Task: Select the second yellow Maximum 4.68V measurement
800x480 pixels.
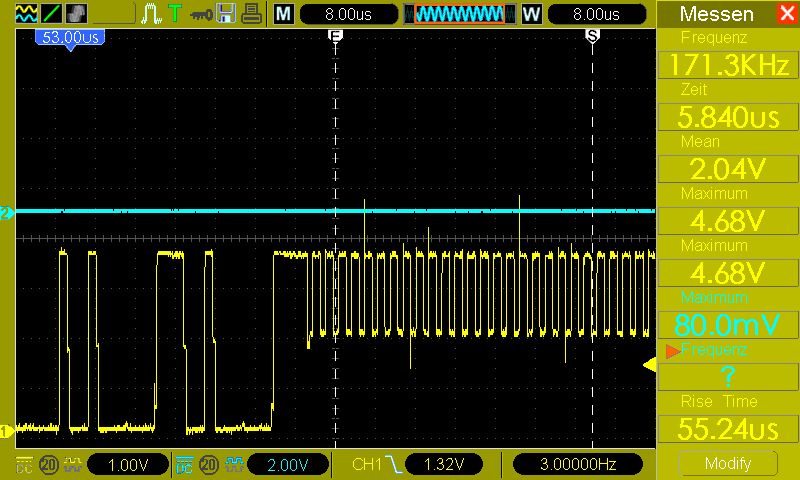Action: [x=728, y=274]
